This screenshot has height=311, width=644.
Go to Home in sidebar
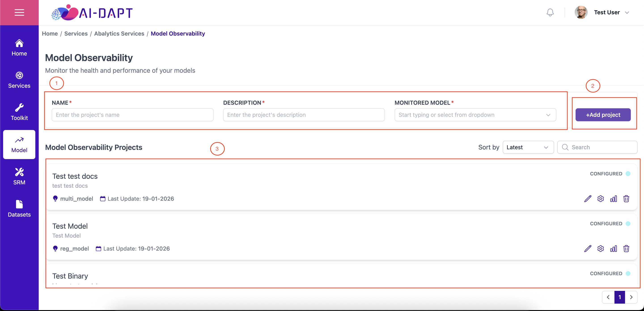point(19,48)
